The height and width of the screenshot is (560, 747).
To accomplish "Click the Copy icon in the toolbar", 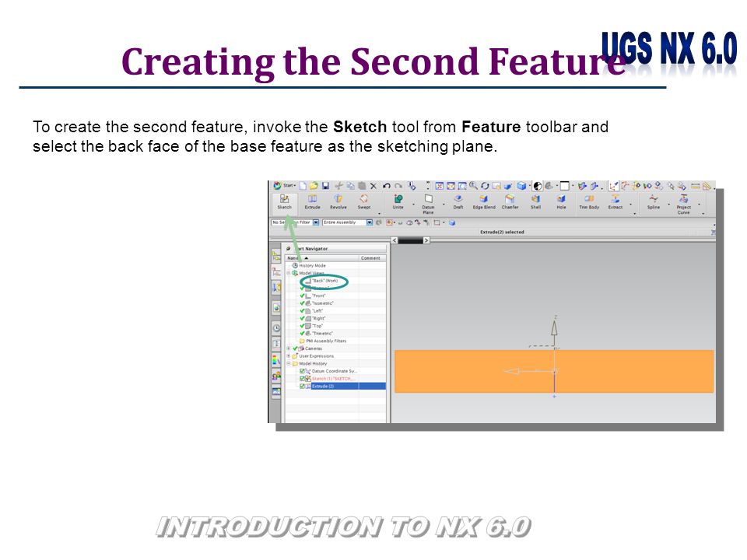I will coord(351,186).
